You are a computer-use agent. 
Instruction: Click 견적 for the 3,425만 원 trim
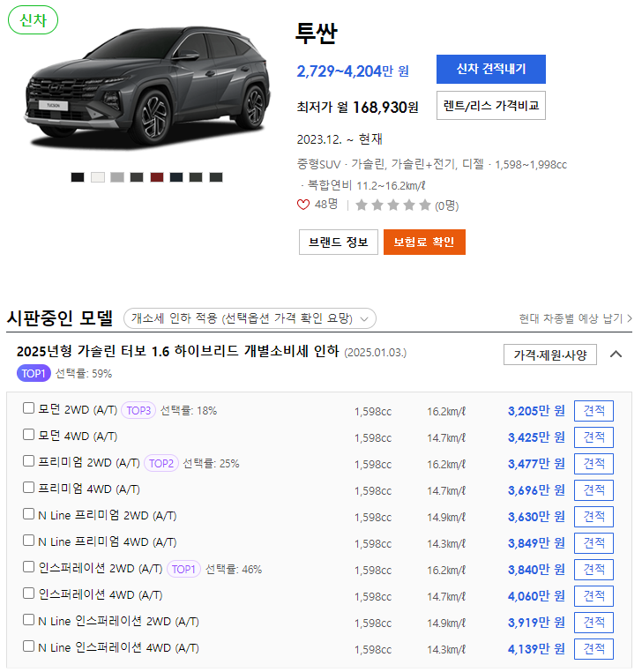point(593,437)
